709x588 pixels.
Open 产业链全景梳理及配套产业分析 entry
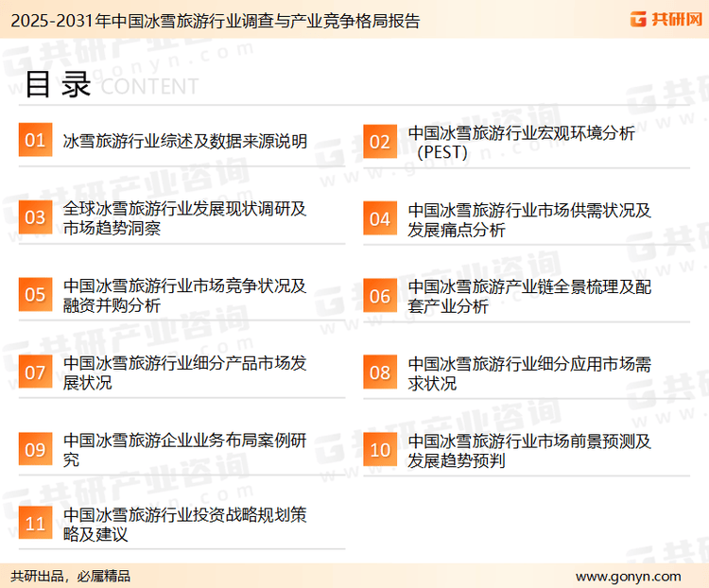(x=529, y=295)
